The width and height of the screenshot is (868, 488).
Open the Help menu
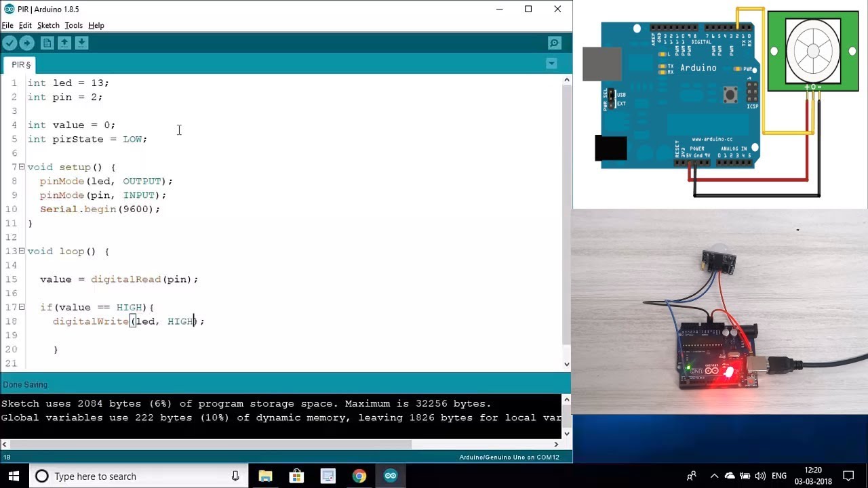(x=96, y=25)
